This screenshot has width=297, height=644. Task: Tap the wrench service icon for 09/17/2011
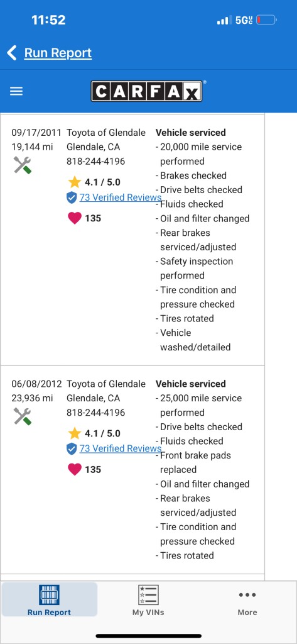tap(23, 165)
